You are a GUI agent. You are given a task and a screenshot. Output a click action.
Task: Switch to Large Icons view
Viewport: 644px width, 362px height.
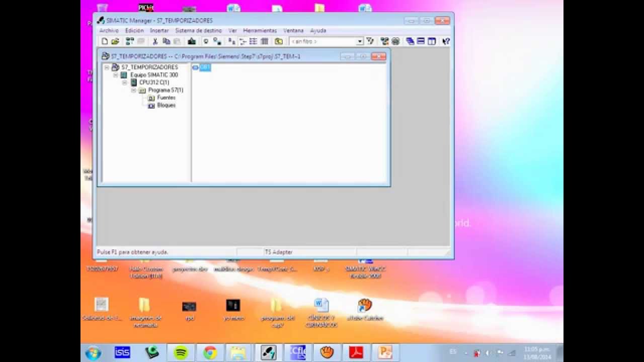coord(231,41)
